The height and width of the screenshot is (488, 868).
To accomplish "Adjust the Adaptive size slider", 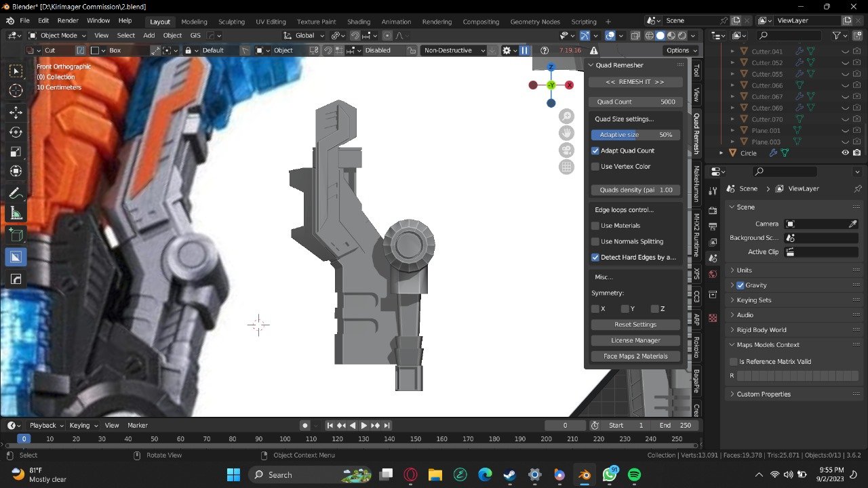I will [x=635, y=135].
